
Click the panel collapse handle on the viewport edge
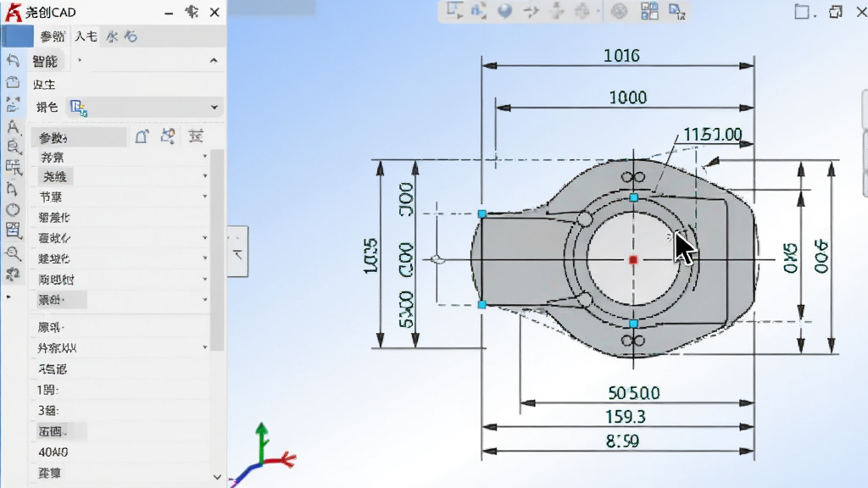(x=238, y=252)
